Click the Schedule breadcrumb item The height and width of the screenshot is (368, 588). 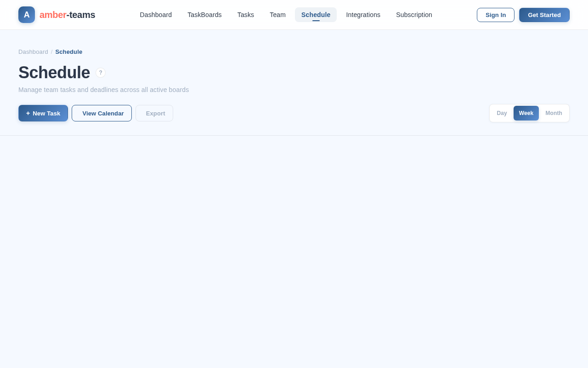click(x=69, y=52)
